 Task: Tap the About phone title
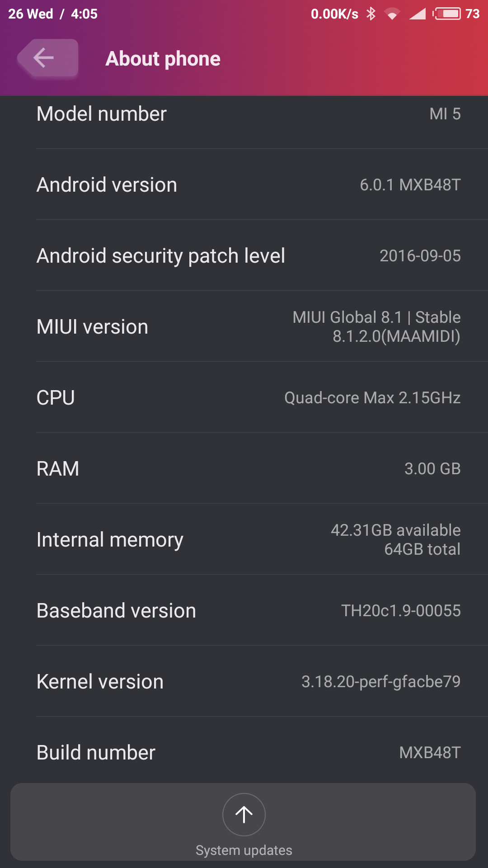tap(163, 59)
